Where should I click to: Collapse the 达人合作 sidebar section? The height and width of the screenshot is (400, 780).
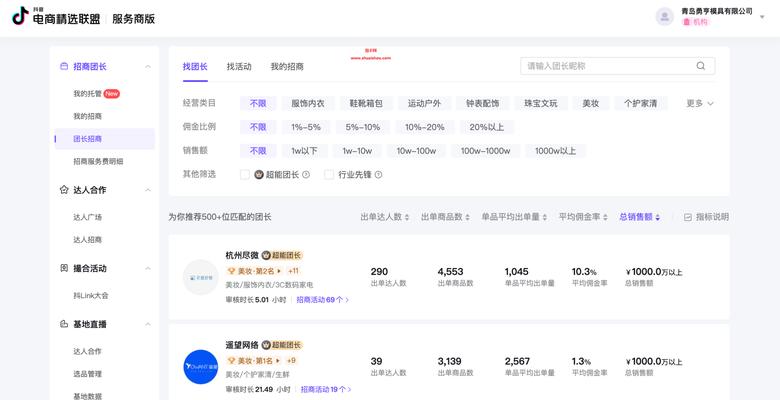click(x=148, y=189)
